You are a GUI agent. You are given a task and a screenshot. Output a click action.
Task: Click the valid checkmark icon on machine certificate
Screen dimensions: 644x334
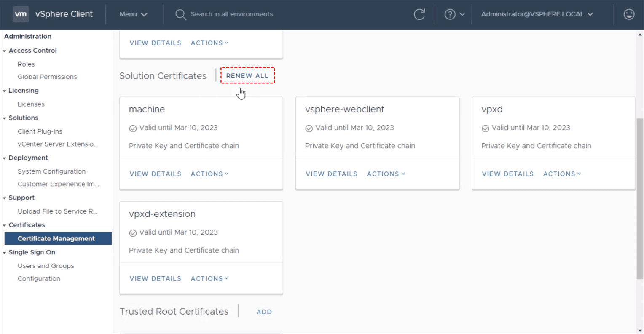click(133, 128)
